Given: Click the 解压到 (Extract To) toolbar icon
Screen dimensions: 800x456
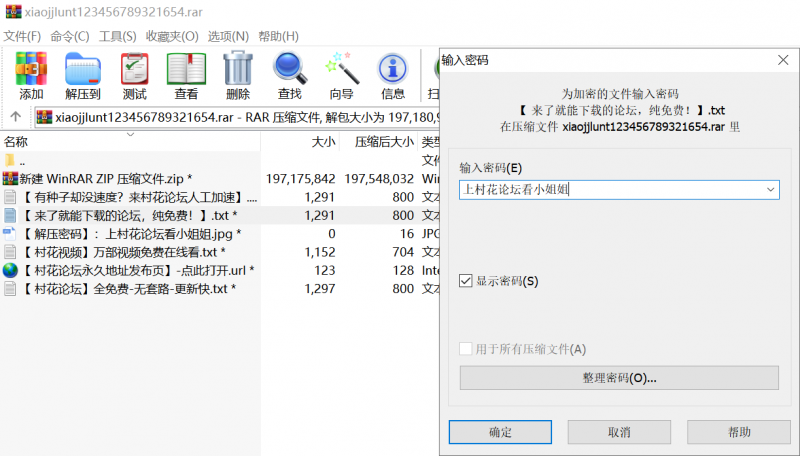Looking at the screenshot, I should pyautogui.click(x=83, y=69).
